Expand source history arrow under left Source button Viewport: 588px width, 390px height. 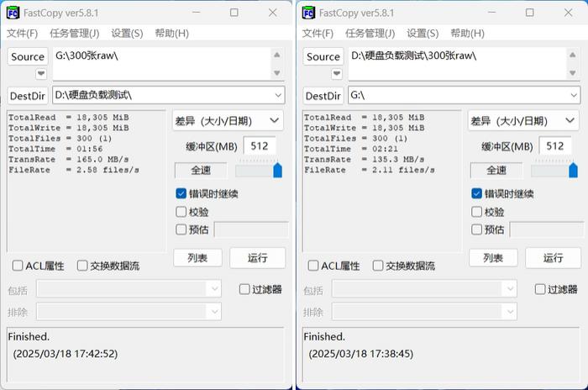(x=41, y=74)
